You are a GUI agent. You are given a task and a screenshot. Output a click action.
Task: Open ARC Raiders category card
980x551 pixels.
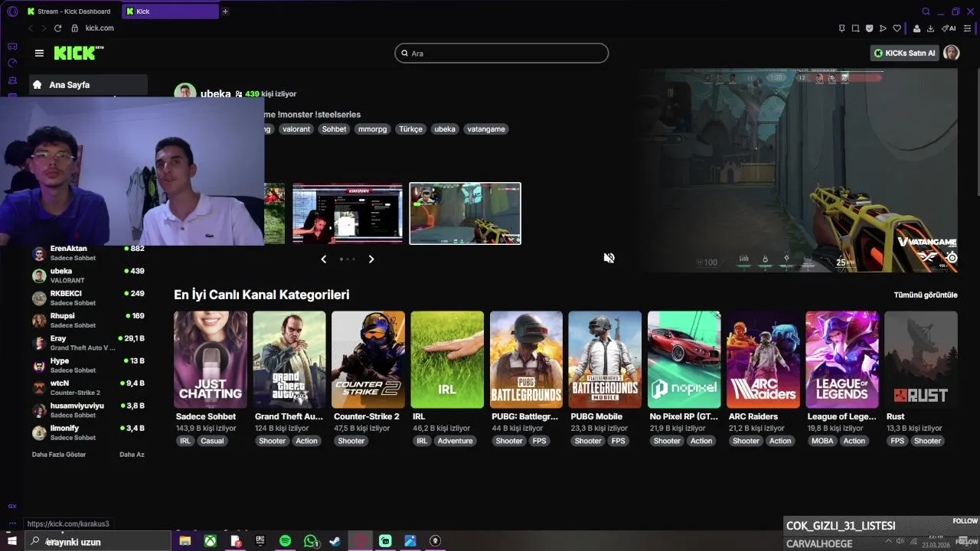tap(763, 360)
